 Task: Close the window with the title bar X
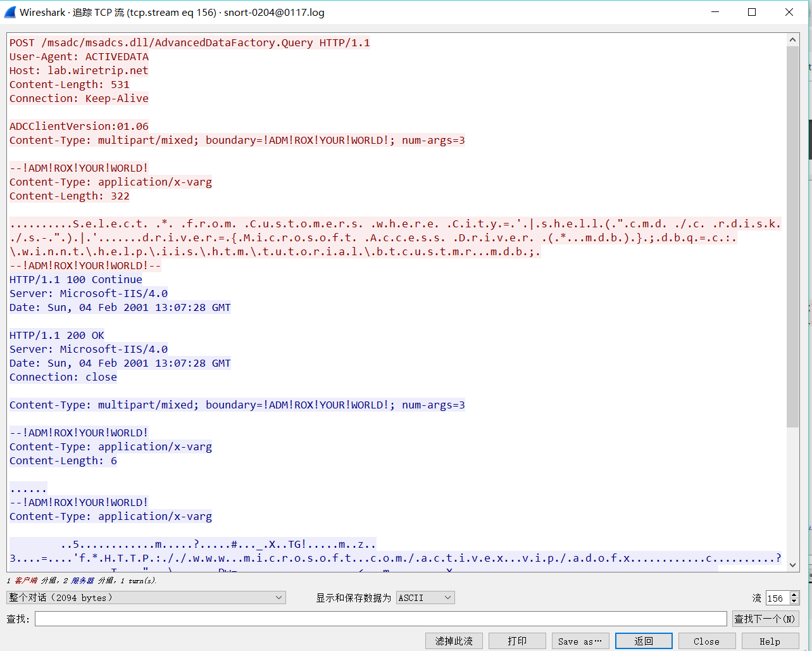coord(789,12)
